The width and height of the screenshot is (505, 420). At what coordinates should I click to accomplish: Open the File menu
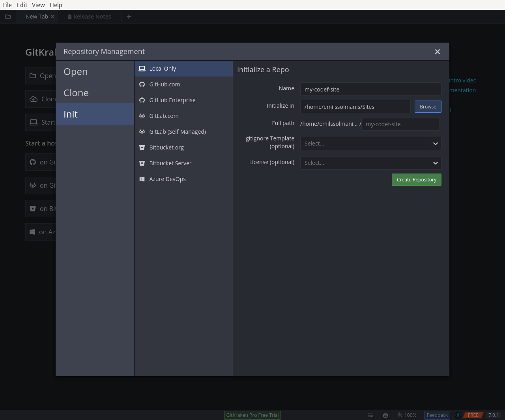tap(7, 5)
